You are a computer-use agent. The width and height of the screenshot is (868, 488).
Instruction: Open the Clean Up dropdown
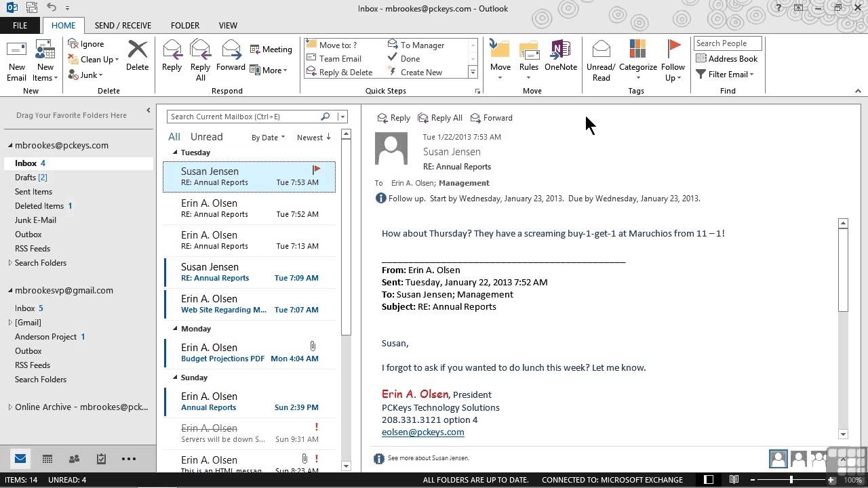(x=94, y=60)
